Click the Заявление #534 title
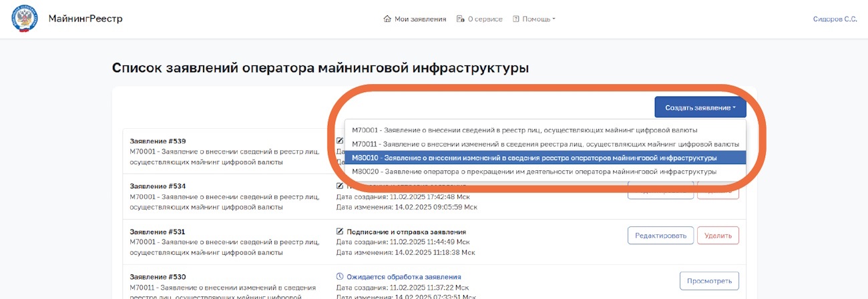The width and height of the screenshot is (868, 299). [158, 186]
